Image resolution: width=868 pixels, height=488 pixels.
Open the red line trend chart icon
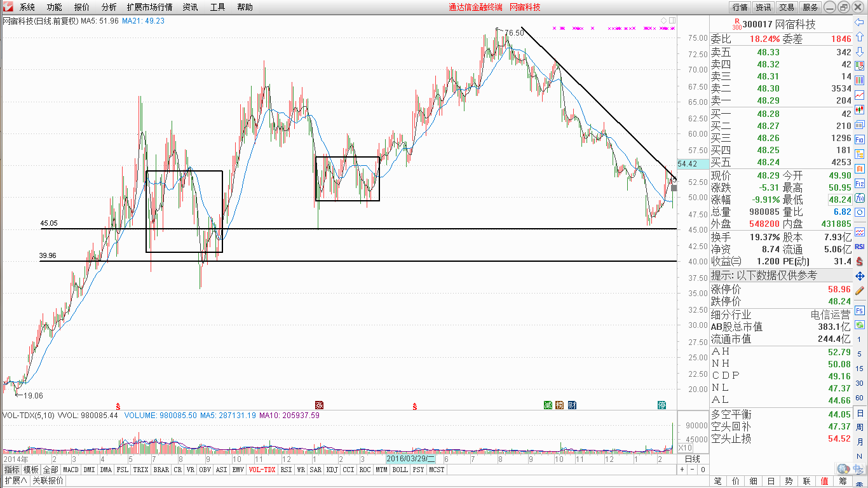[860, 95]
